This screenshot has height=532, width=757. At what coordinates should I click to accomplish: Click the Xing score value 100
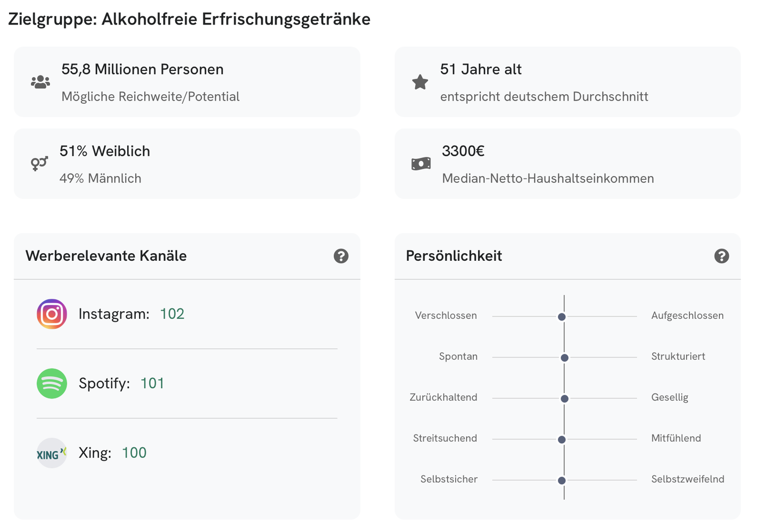coord(134,453)
